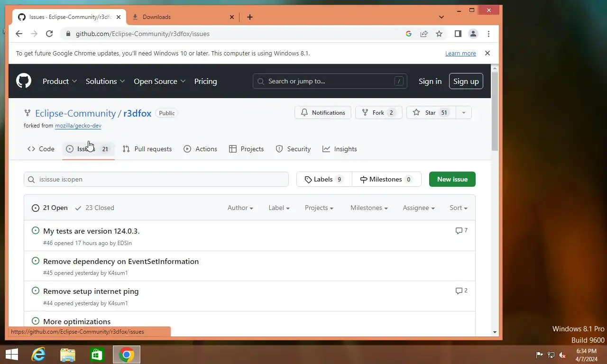Open the Pricing page
607x364 pixels.
(x=205, y=81)
